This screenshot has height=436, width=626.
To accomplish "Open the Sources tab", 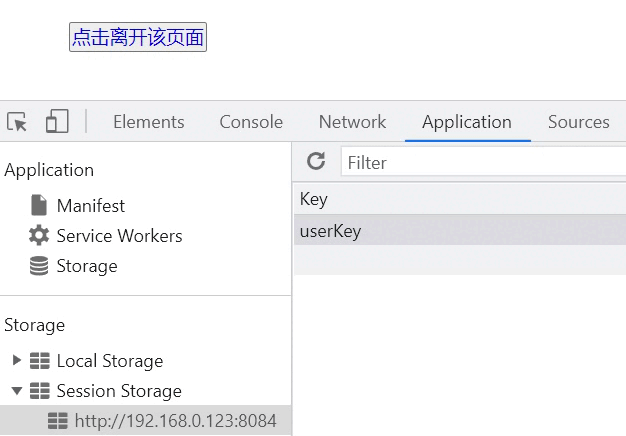I will point(578,122).
